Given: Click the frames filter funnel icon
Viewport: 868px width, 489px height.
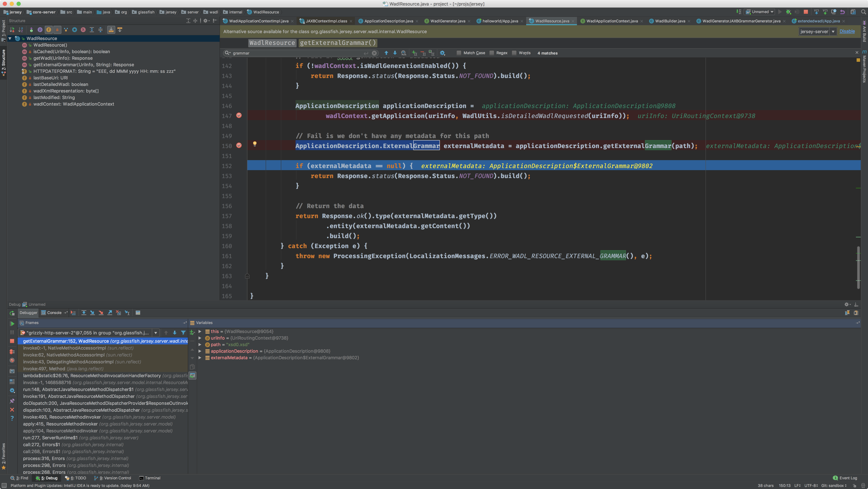Looking at the screenshot, I should click(183, 333).
